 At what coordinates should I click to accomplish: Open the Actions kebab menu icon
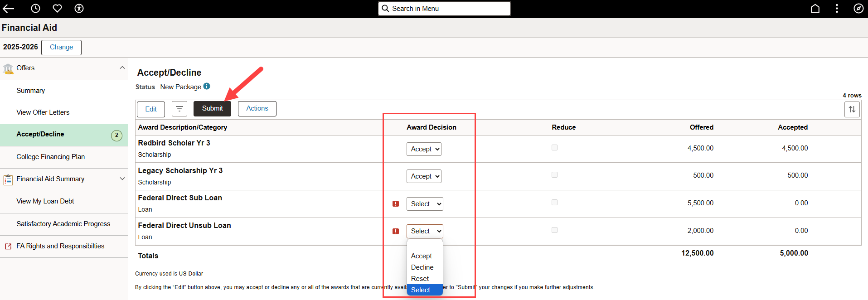837,9
